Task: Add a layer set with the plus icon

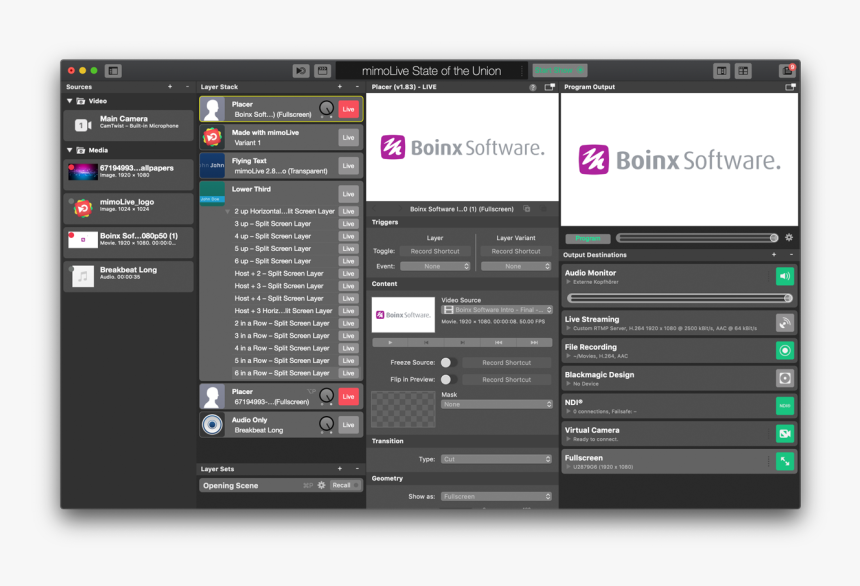Action: pos(340,469)
